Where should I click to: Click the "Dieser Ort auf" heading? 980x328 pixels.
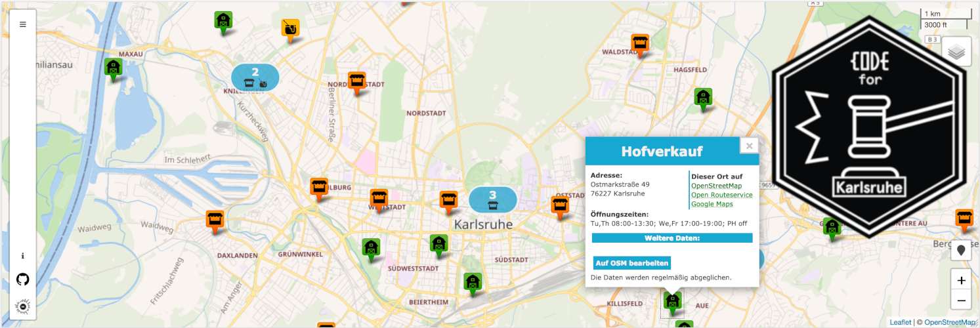coord(717,176)
